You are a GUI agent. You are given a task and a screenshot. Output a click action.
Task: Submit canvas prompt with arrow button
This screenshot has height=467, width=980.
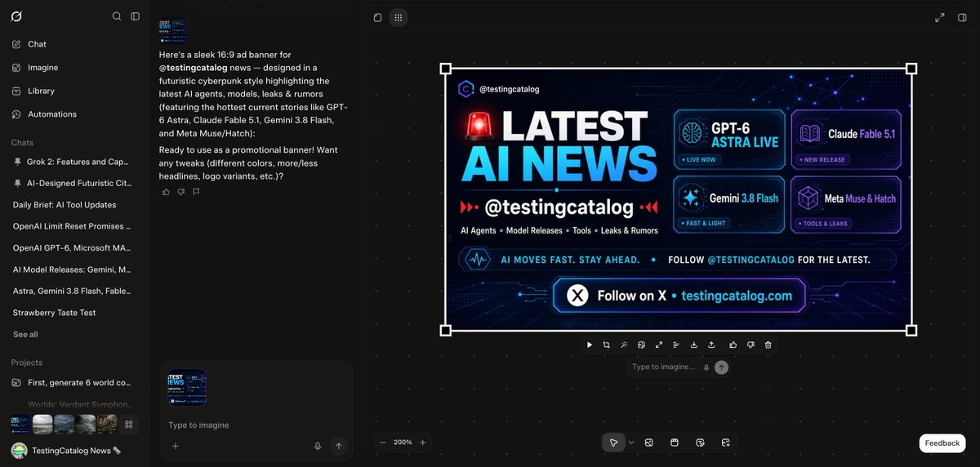pos(721,367)
